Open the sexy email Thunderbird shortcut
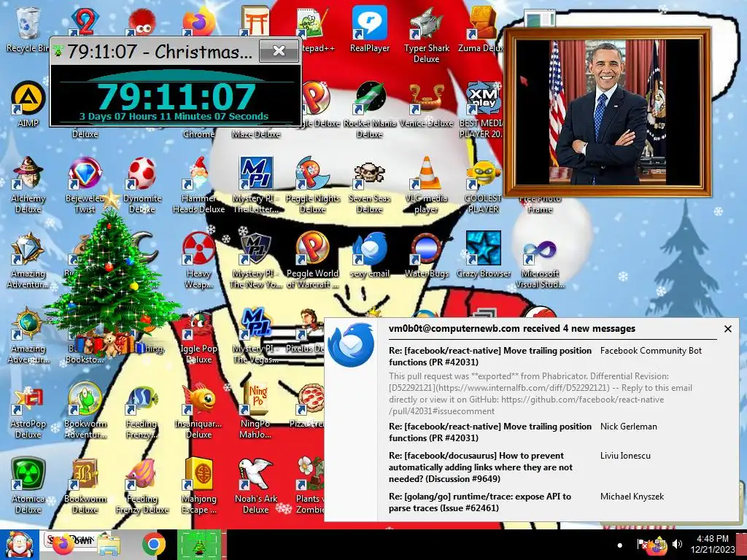The image size is (747, 560). [x=369, y=255]
